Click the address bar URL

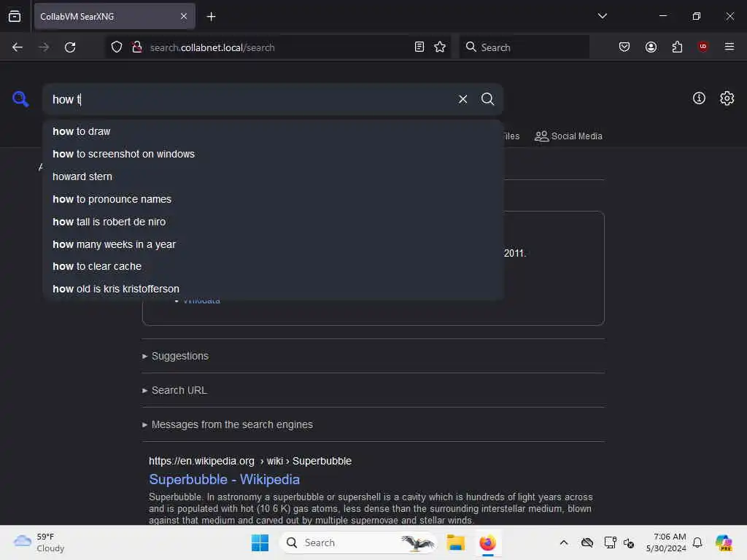212,47
